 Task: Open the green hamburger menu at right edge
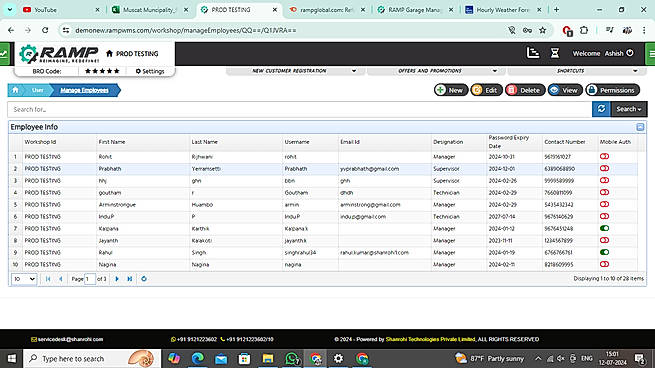click(651, 53)
